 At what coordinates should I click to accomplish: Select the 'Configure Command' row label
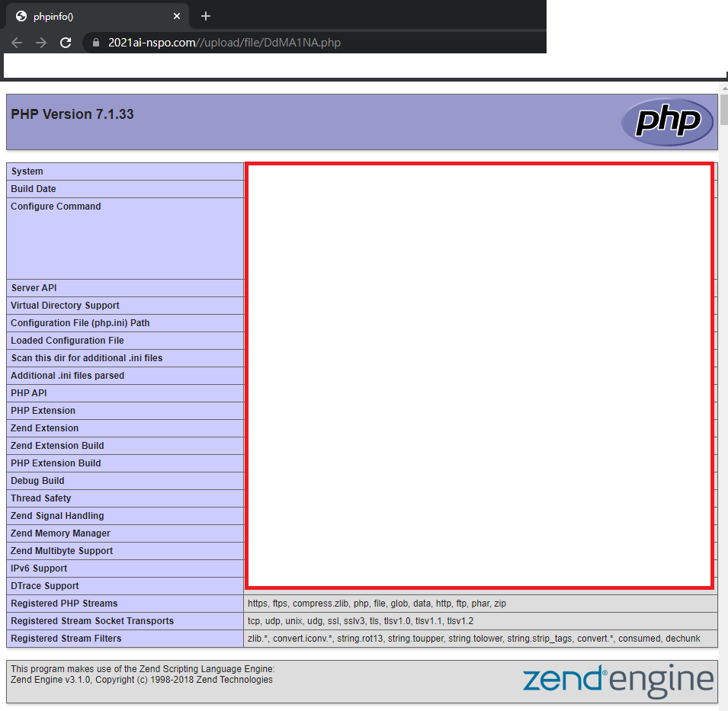tap(56, 207)
